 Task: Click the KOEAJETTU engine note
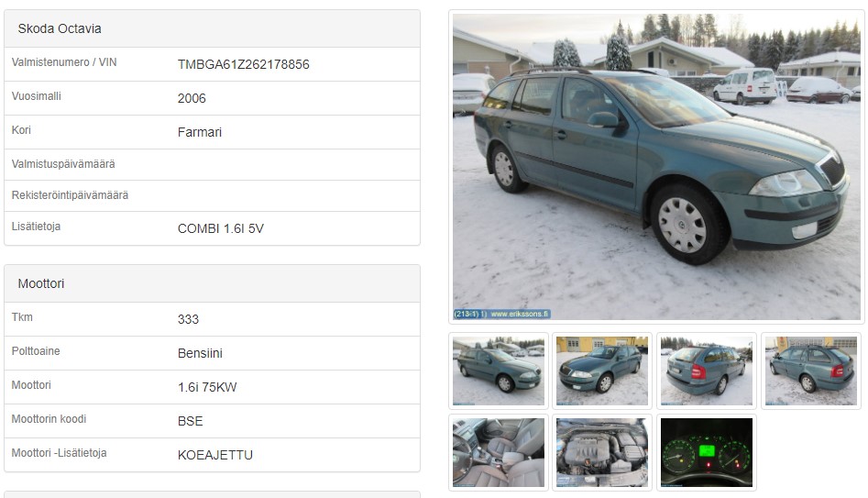215,455
